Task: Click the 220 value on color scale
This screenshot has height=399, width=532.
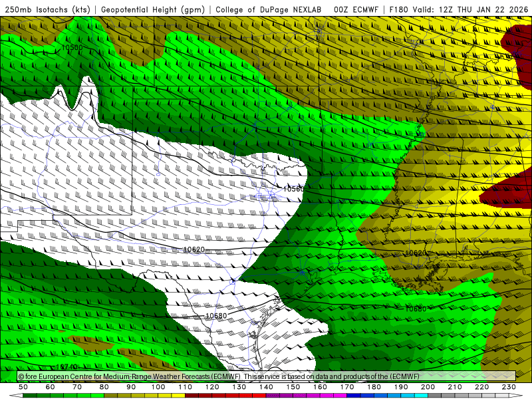Action: (x=481, y=387)
